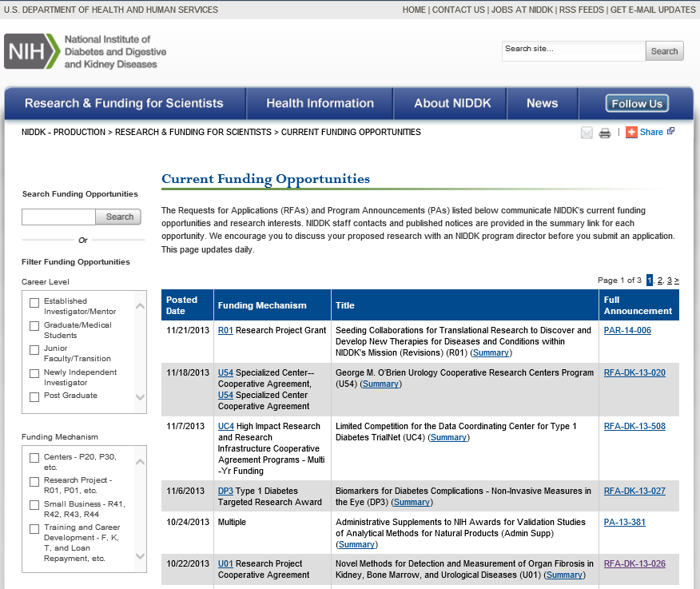Click the print page icon
Screen dimensions: 700x589
tap(604, 133)
